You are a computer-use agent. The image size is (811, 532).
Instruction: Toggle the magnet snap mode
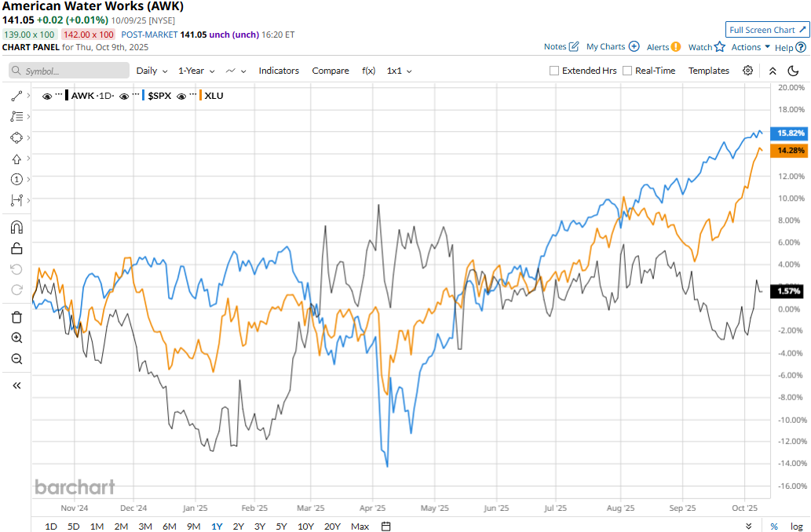16,228
